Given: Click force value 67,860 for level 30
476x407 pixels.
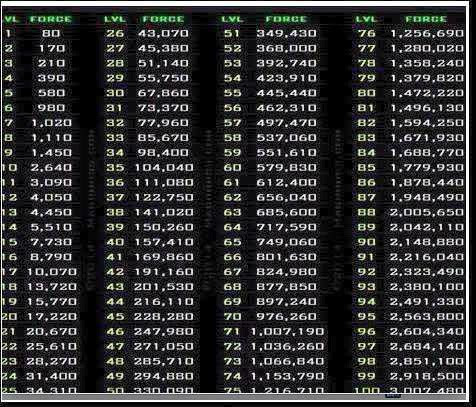Looking at the screenshot, I should [163, 93].
